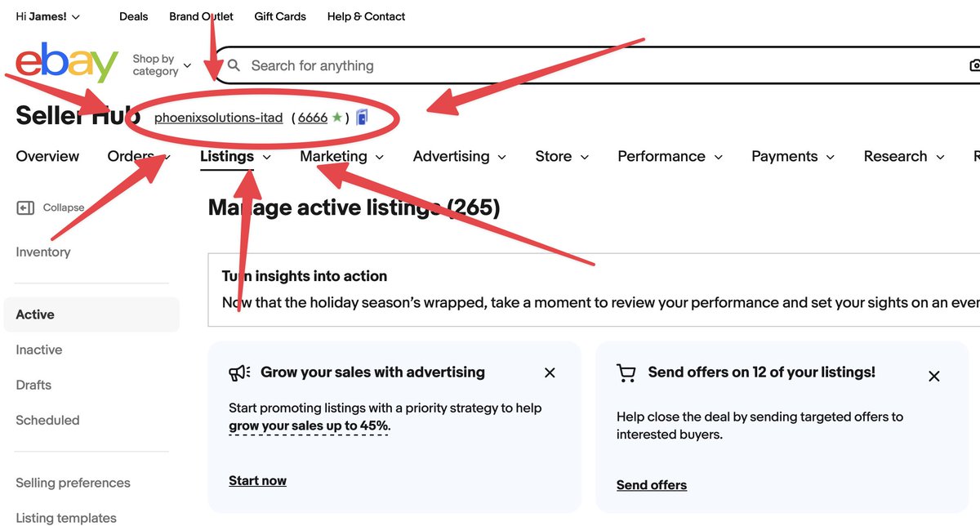980x526 pixels.
Task: Select the Drafts sidebar item
Action: point(33,385)
